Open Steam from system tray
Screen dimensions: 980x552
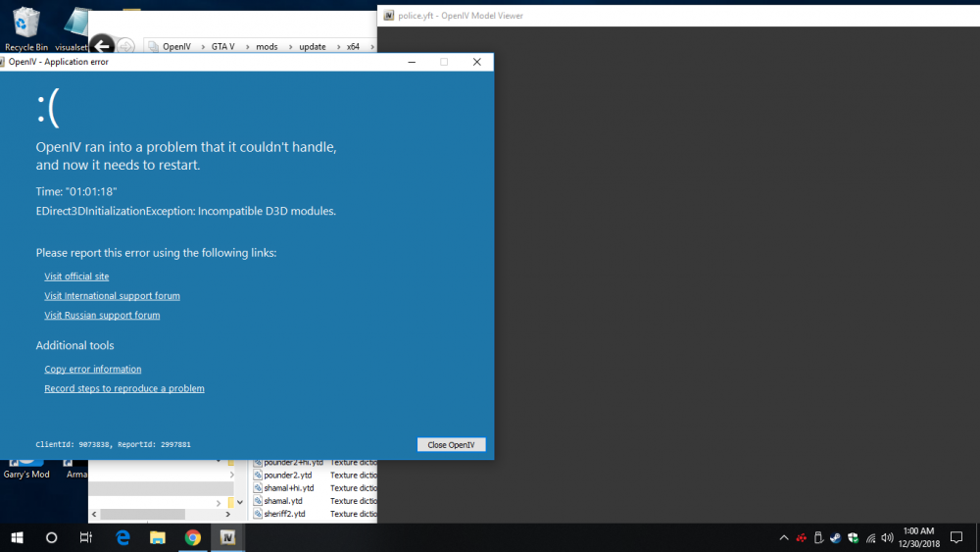[836, 537]
